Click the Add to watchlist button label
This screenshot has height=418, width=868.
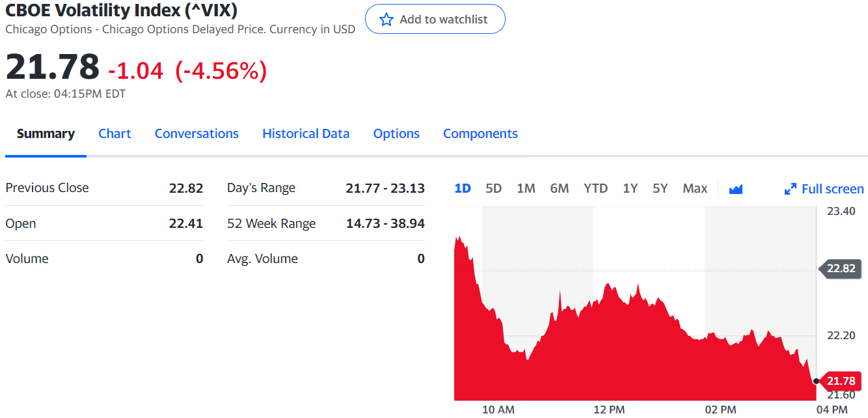coord(443,20)
